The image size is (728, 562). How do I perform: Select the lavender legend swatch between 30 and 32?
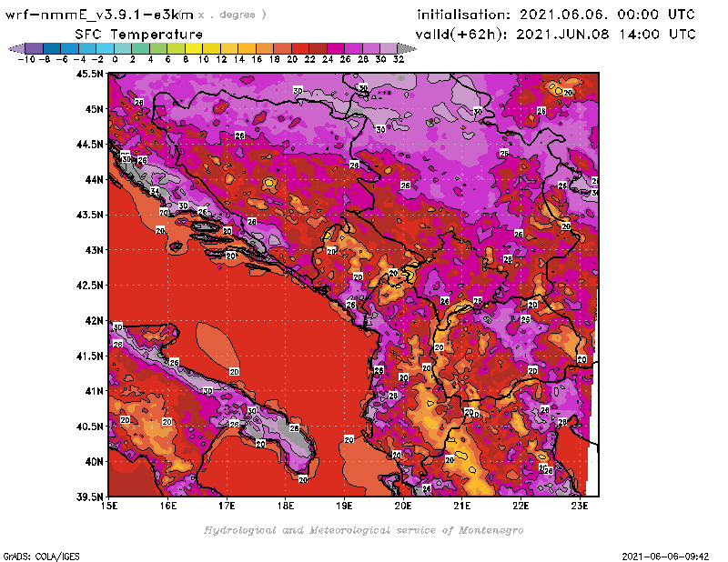pyautogui.click(x=389, y=48)
